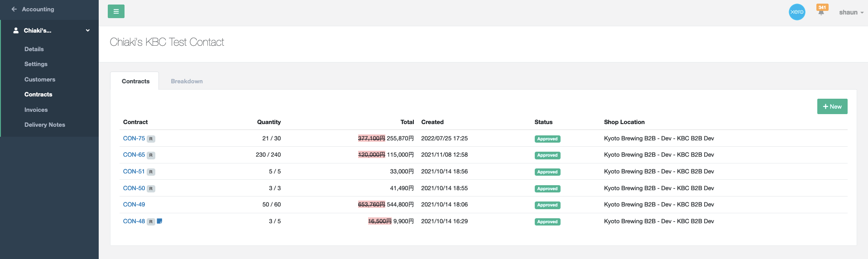This screenshot has height=259, width=868.
Task: Toggle the green hamburger menu button
Action: coord(116,11)
